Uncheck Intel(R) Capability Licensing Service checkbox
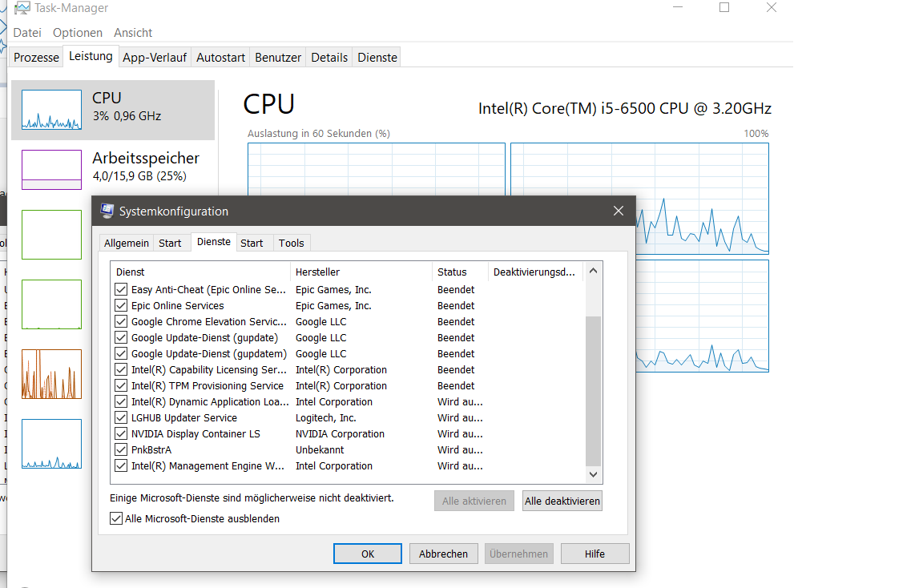 pos(121,369)
